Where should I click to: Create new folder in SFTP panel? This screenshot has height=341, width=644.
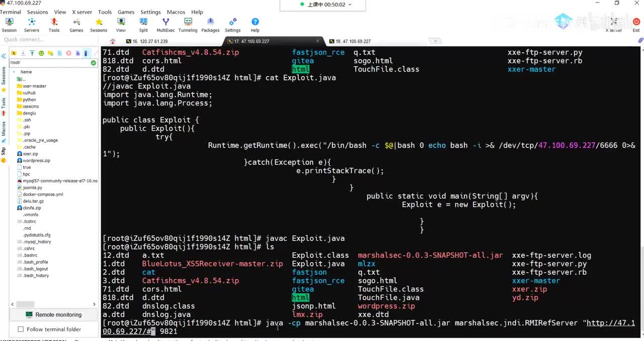[50, 53]
